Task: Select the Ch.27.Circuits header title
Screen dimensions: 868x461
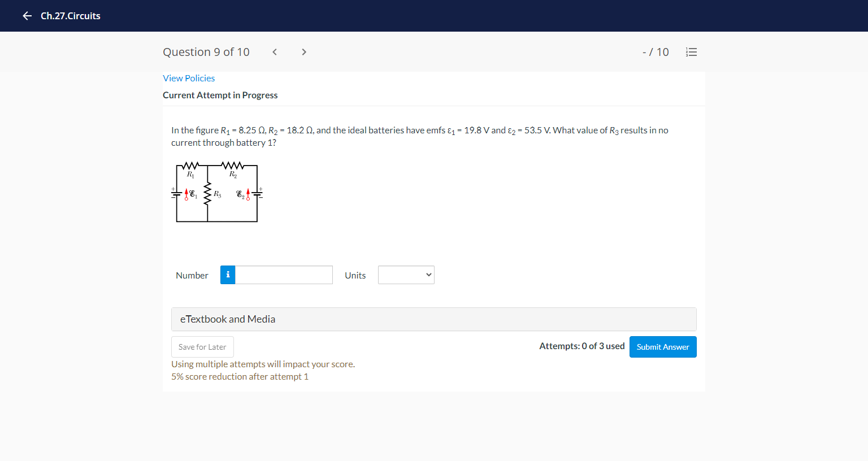Action: (x=70, y=16)
